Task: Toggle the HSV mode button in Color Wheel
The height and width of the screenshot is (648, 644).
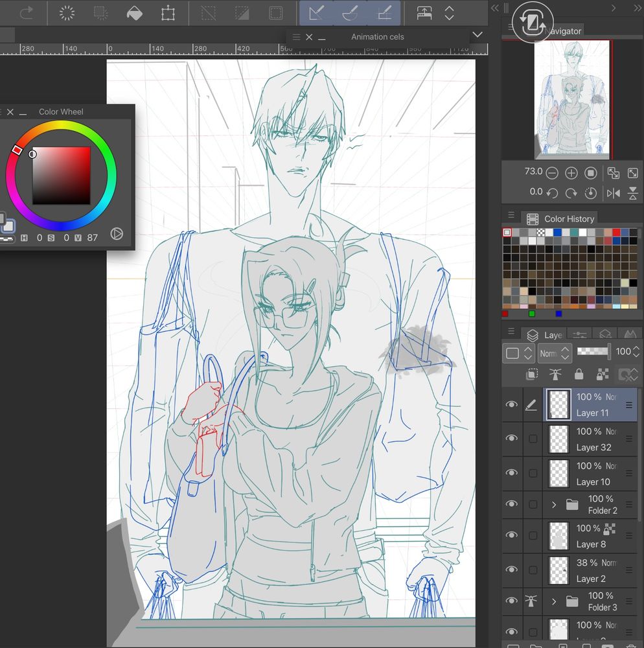Action: click(x=25, y=238)
